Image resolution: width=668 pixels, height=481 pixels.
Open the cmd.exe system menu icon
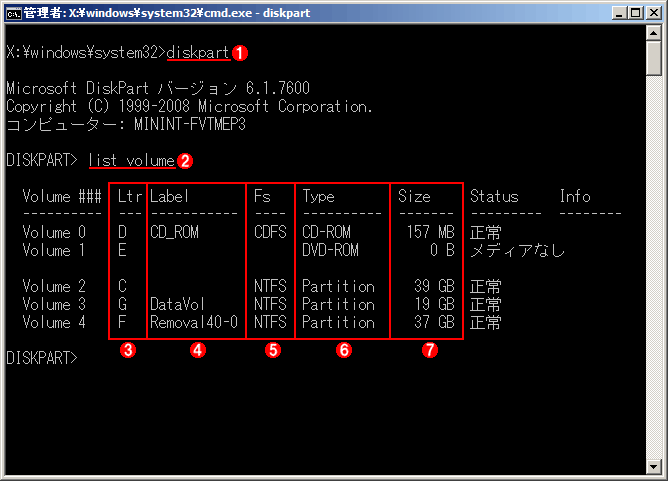coord(13,14)
